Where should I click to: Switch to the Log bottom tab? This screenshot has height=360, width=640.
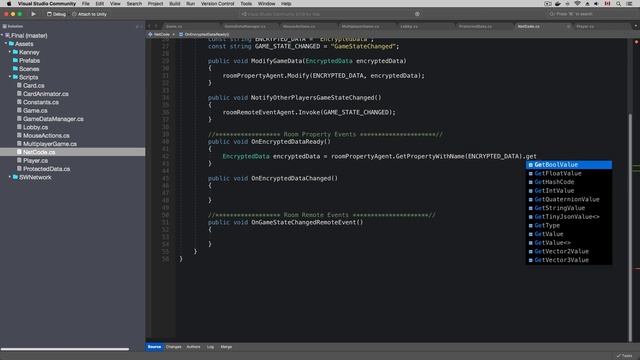tap(210, 347)
